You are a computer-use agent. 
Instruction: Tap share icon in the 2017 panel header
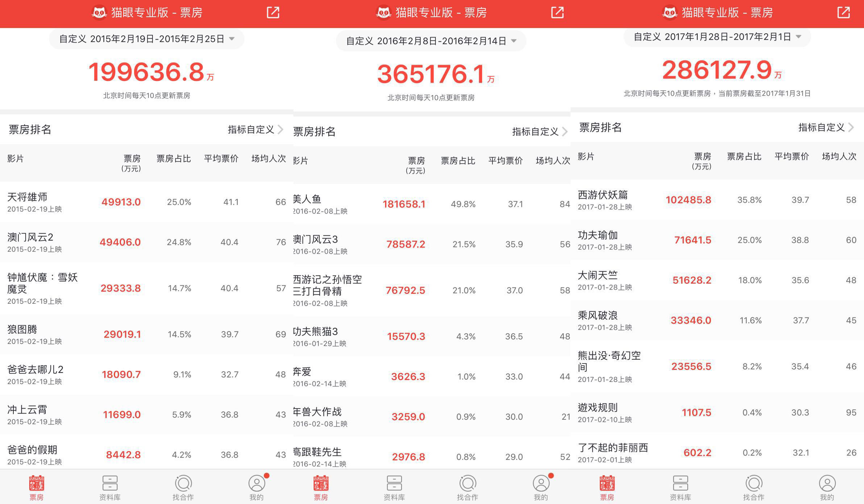click(x=843, y=13)
